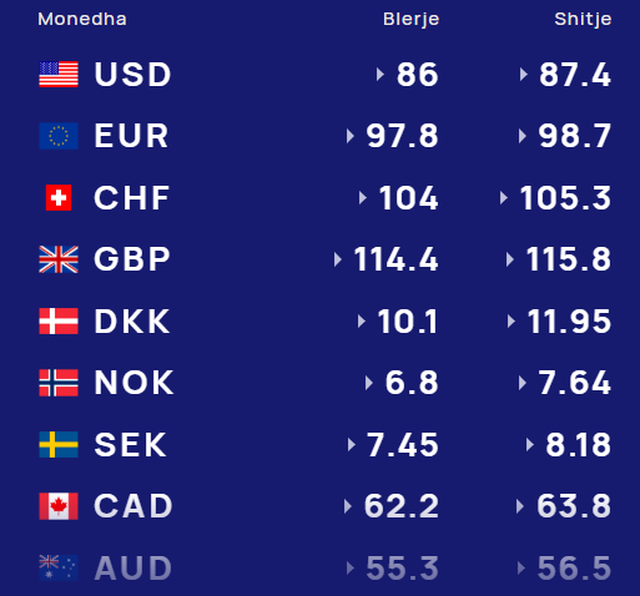
Task: Click the Monedha column header
Action: (x=82, y=20)
